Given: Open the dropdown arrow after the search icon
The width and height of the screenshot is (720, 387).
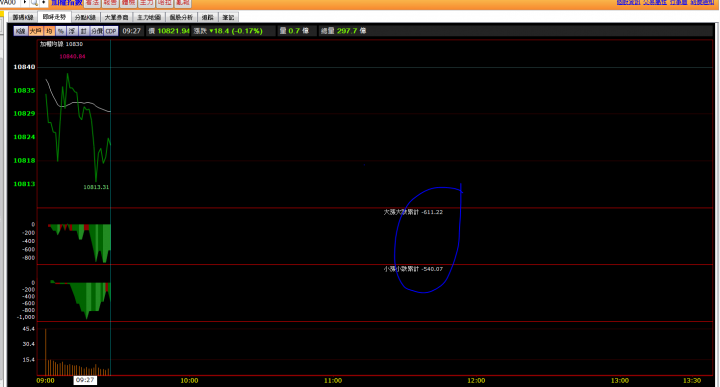Looking at the screenshot, I should 44,2.
